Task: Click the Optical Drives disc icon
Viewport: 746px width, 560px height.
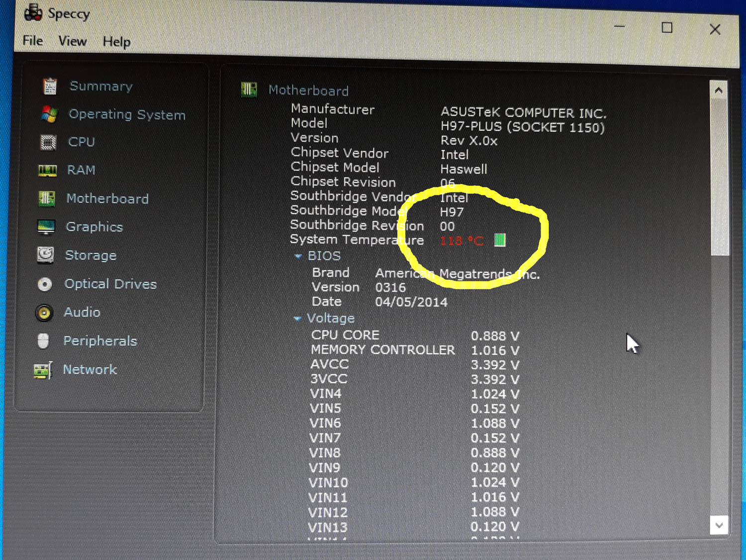Action: tap(45, 284)
